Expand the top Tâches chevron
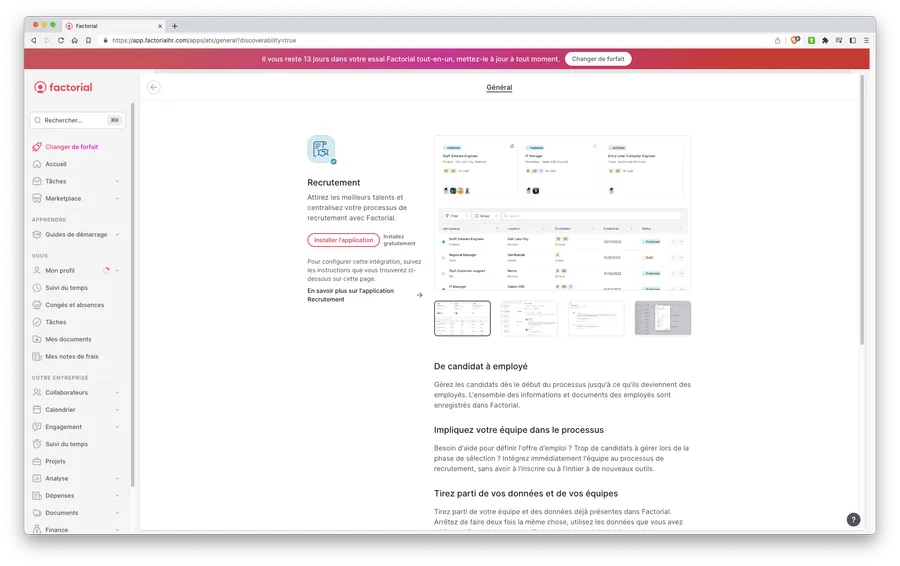Image resolution: width=900 pixels, height=566 pixels. [117, 181]
